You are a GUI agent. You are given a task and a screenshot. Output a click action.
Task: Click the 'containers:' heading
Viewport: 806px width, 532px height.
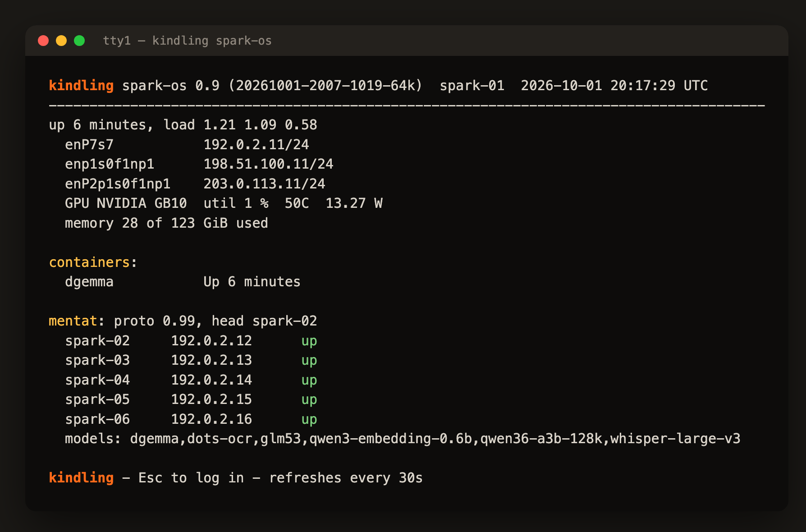(x=93, y=262)
